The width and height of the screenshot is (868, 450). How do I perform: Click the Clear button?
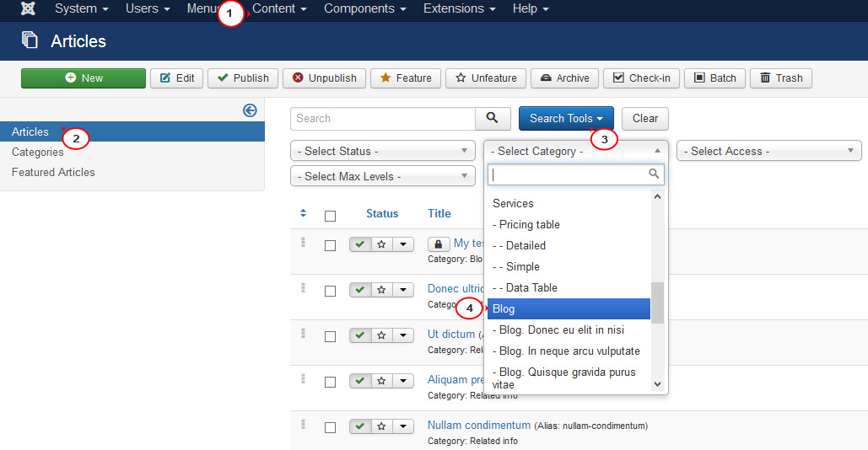[645, 118]
